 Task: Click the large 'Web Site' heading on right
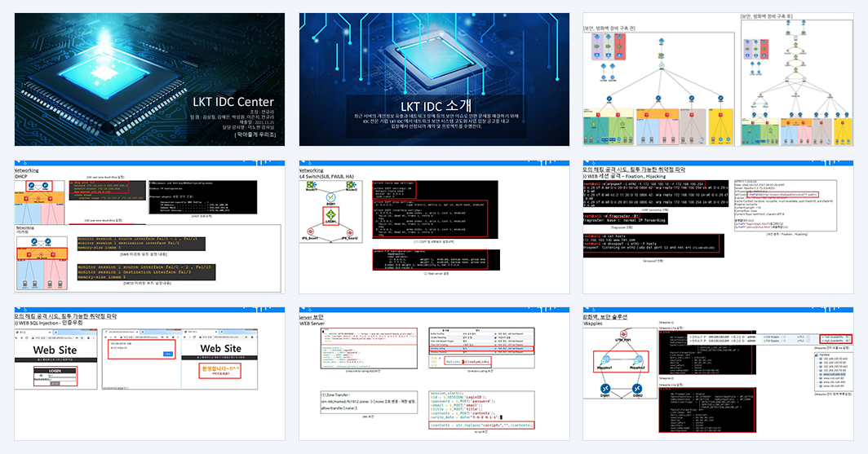point(220,348)
